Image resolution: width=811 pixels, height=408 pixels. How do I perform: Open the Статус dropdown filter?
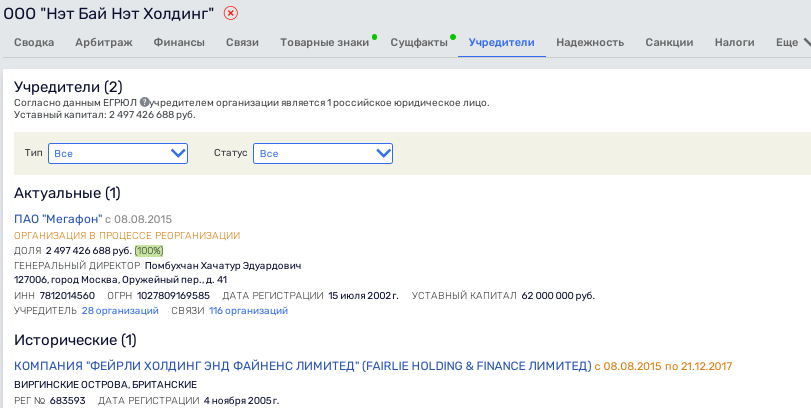click(323, 153)
